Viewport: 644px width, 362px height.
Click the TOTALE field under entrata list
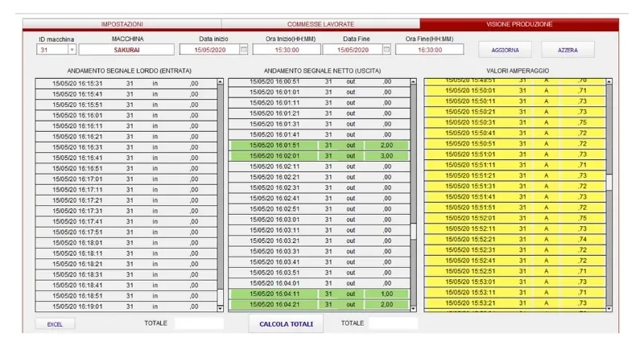[x=199, y=323]
